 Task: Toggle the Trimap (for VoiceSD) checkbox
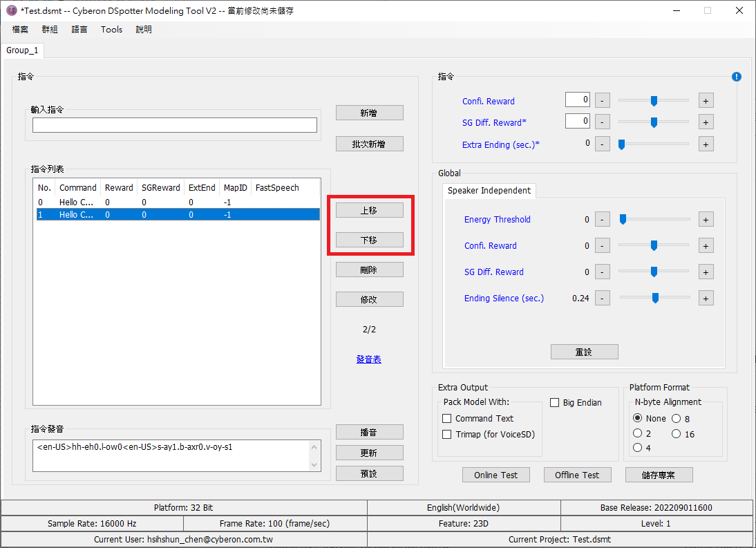447,435
